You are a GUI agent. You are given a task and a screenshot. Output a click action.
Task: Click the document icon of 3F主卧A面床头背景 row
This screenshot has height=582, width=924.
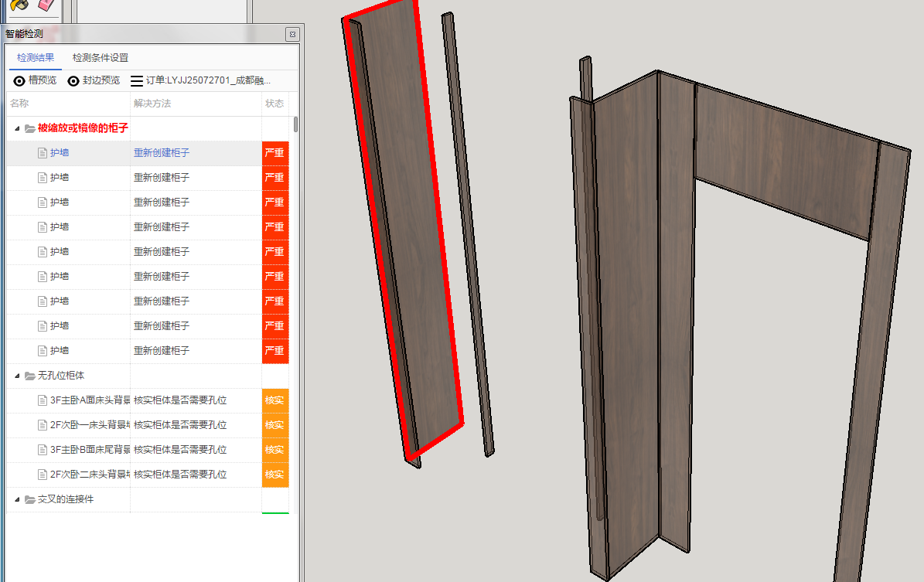point(43,400)
